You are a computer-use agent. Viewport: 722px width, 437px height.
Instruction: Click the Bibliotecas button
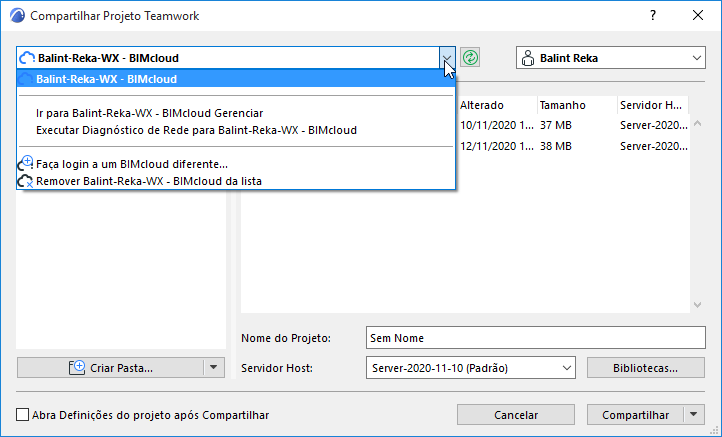(x=646, y=368)
